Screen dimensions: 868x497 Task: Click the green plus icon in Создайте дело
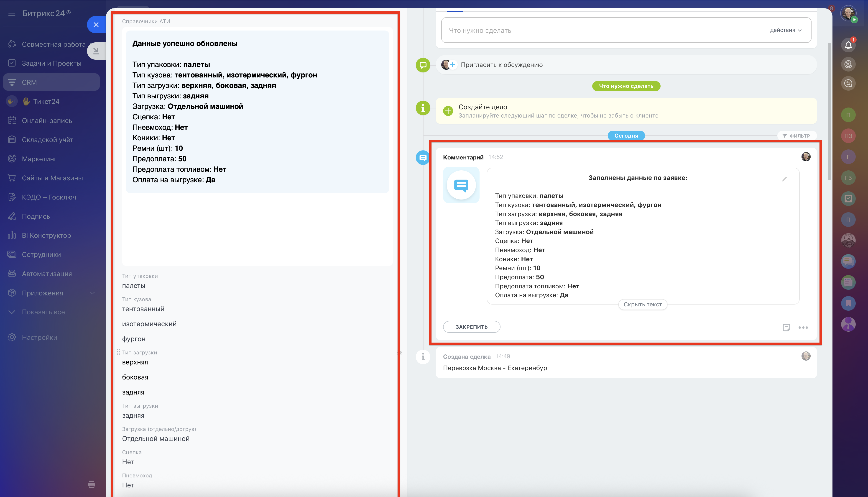[448, 111]
